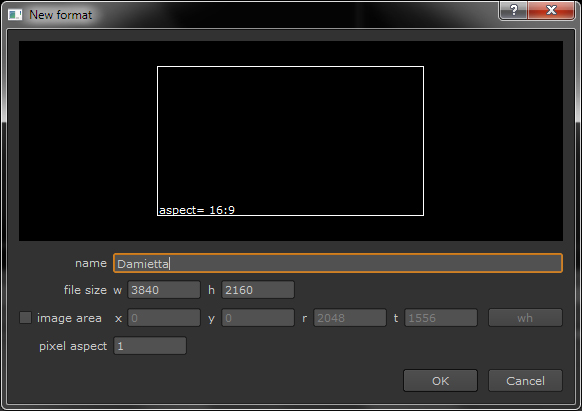Click the help question mark button

coord(513,10)
